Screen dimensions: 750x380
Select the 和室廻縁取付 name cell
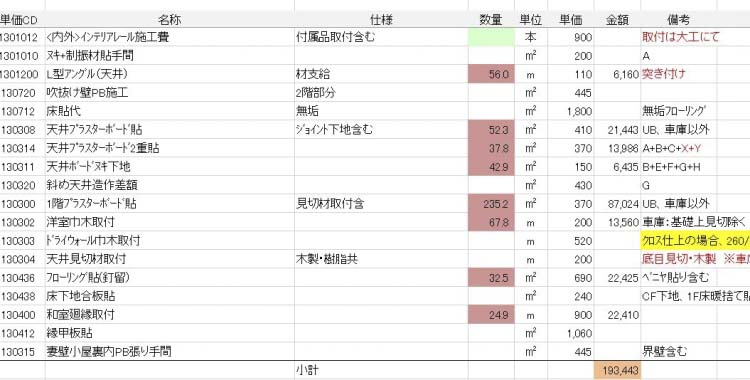click(x=170, y=314)
